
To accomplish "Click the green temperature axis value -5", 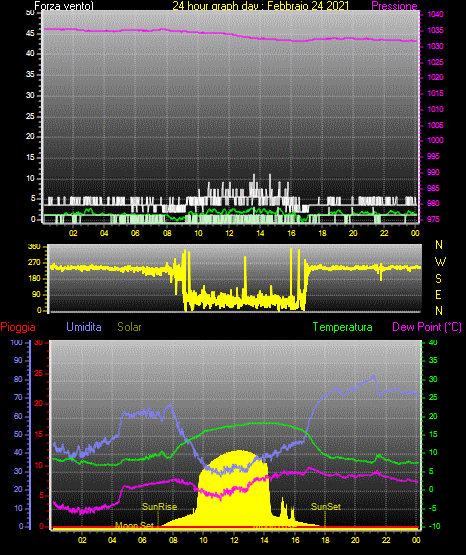I will tap(433, 508).
